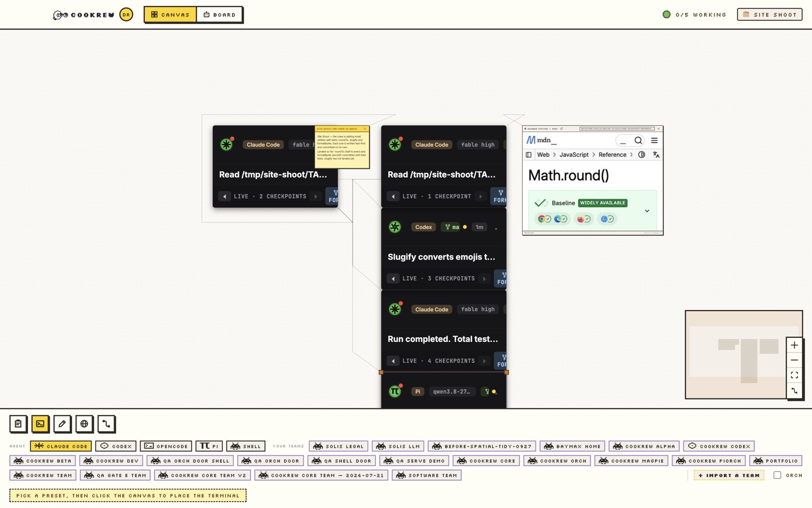Select the Codex agent preset

(116, 446)
